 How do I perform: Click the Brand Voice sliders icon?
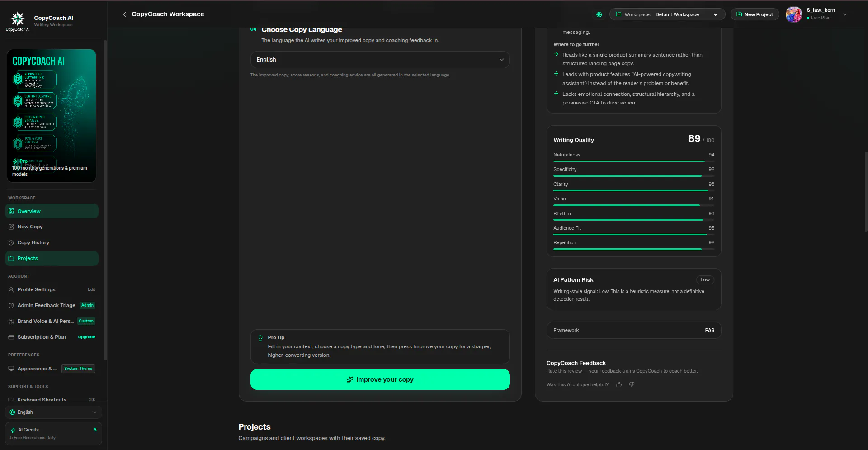pyautogui.click(x=11, y=322)
